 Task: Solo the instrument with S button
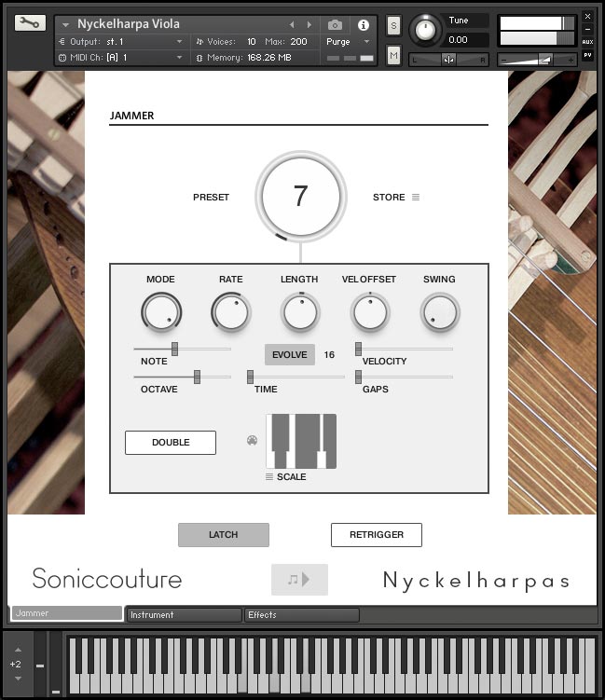tap(393, 26)
